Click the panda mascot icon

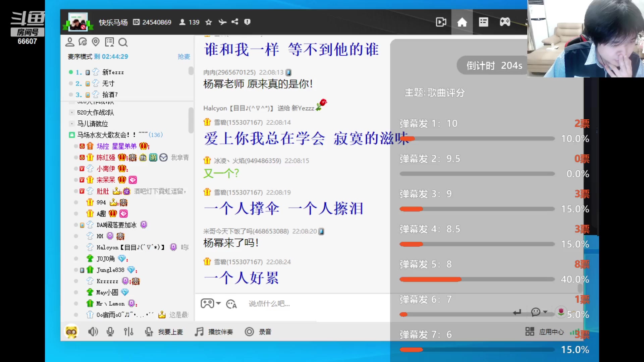tap(71, 332)
